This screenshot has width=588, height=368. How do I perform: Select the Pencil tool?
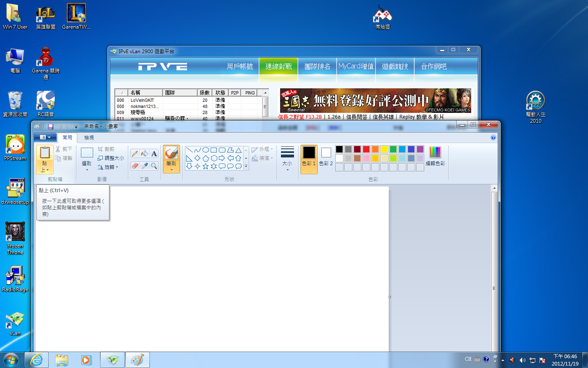135,154
